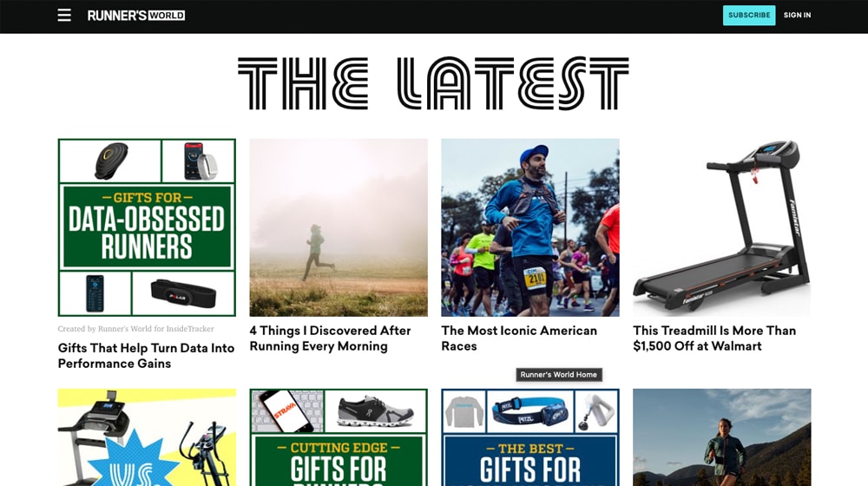Open the foggy morning runner photo
Image resolution: width=868 pixels, height=486 pixels.
click(x=339, y=227)
